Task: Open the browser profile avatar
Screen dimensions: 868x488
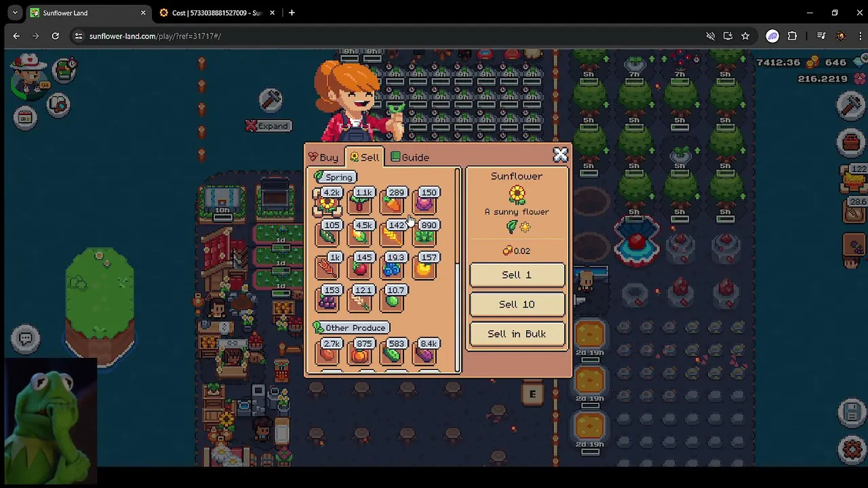Action: pyautogui.click(x=842, y=36)
